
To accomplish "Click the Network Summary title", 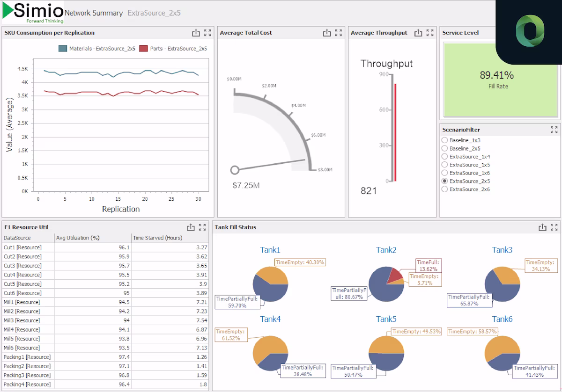I will 94,13.
